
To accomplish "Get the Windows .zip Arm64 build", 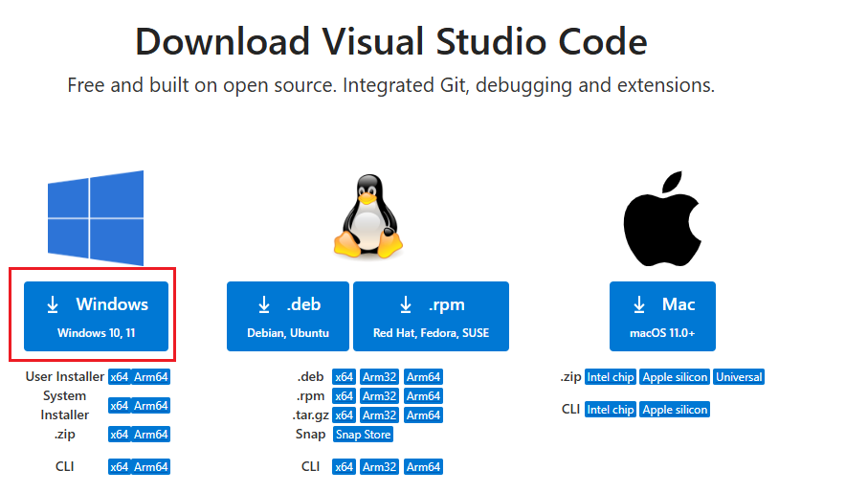I will [x=150, y=435].
